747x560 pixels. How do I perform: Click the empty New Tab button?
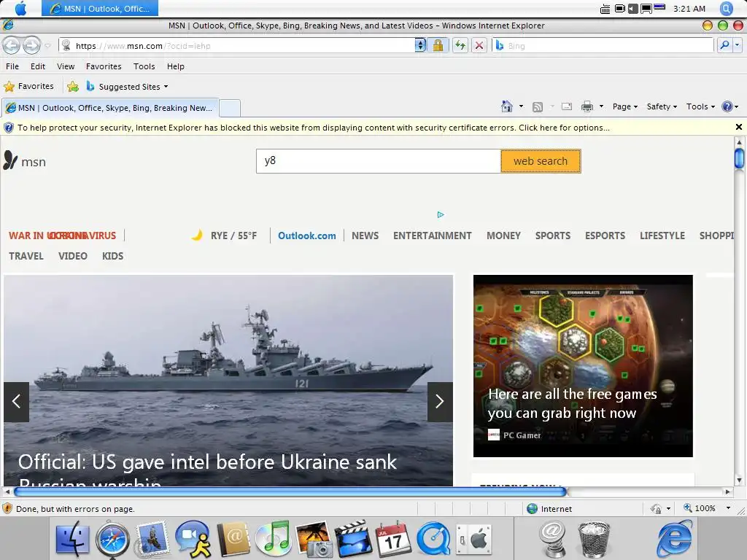click(230, 108)
